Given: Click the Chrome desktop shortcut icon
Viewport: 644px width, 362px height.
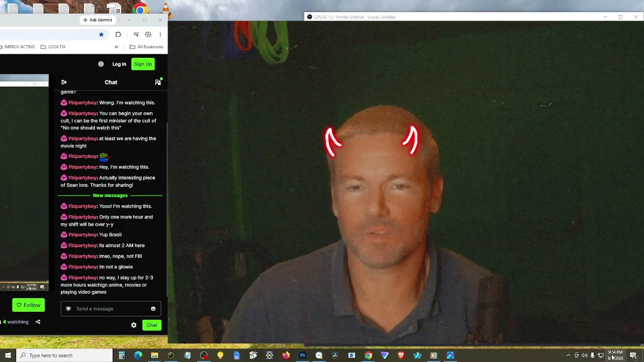Looking at the screenshot, I should 140,9.
